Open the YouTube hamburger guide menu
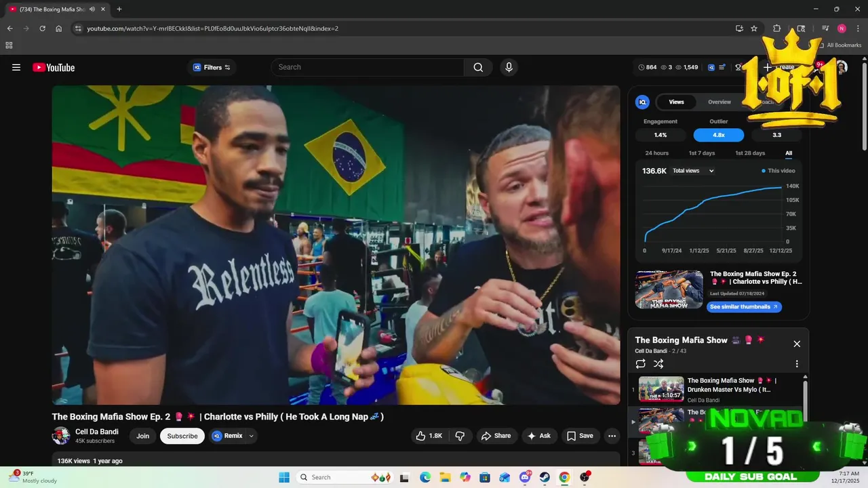This screenshot has width=868, height=488. coord(16,67)
